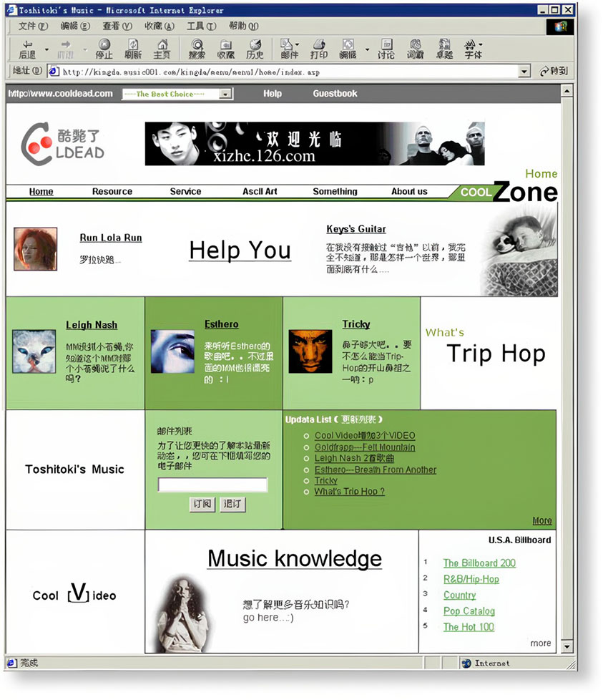Open the 帮助 (Help) menu
Viewport: 608px width, 700px height.
point(243,26)
